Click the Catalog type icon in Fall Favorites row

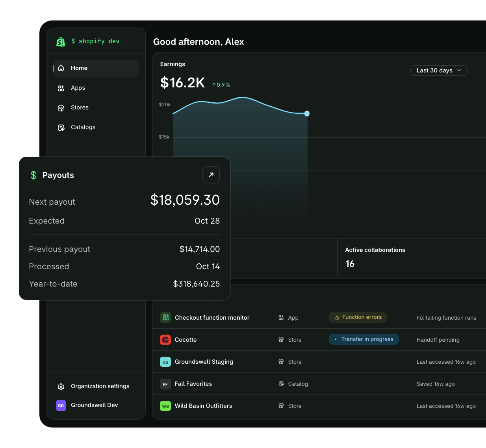tap(281, 384)
